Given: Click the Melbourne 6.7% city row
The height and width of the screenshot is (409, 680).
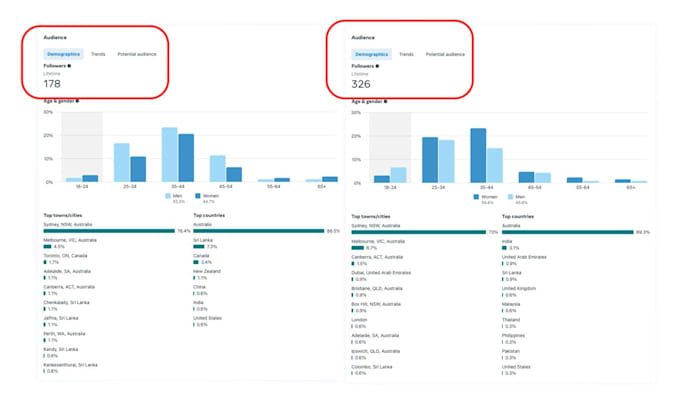Looking at the screenshot, I should [x=378, y=245].
